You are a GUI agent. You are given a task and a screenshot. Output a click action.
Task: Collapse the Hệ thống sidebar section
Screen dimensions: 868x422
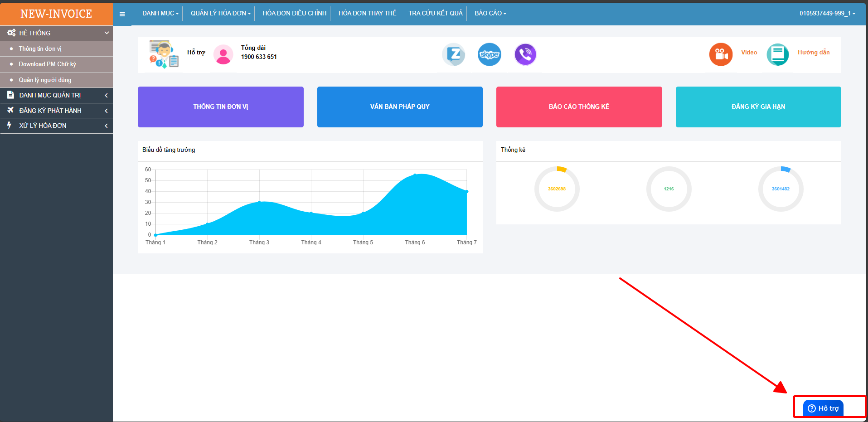107,33
